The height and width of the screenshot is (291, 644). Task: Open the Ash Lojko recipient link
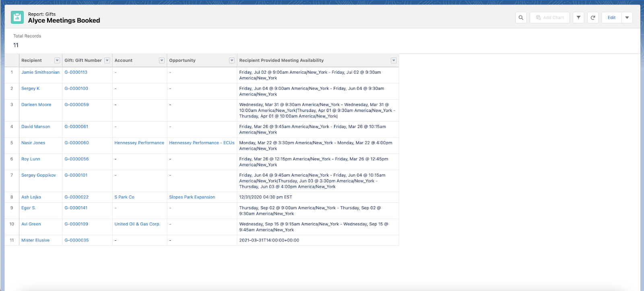pos(31,197)
